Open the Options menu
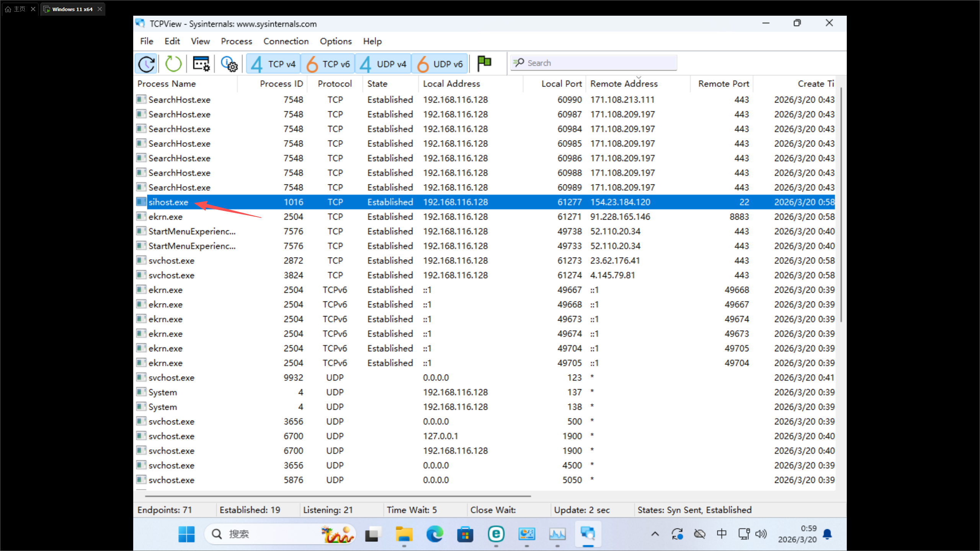The width and height of the screenshot is (980, 551). (x=335, y=41)
